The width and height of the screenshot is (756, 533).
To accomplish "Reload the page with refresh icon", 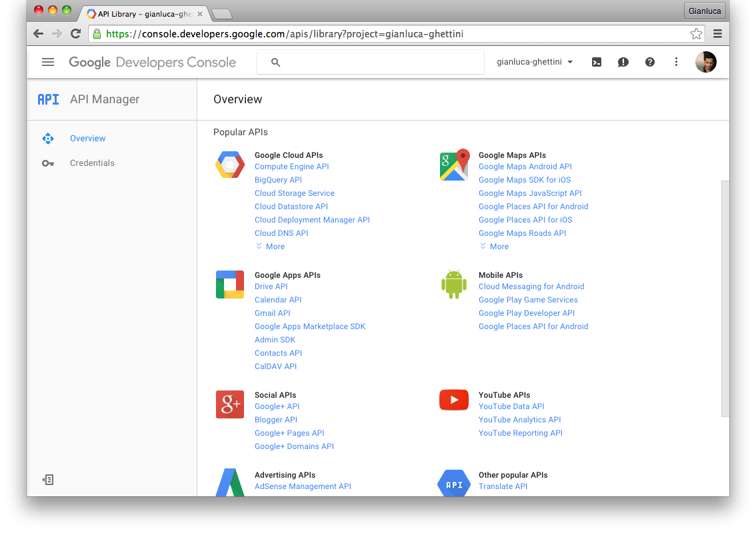I will point(76,34).
